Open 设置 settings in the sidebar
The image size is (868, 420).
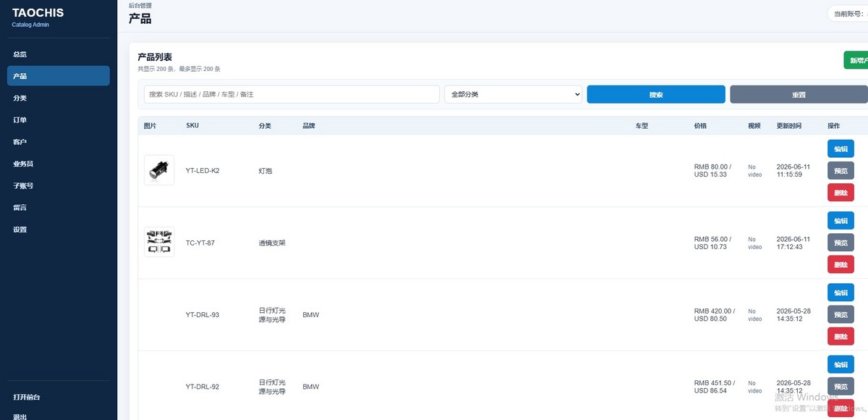point(59,230)
